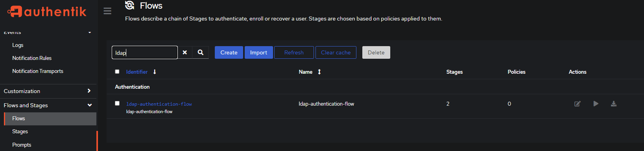This screenshot has height=151, width=644.
Task: Toggle the sidebar hamburger menu
Action: [x=107, y=11]
